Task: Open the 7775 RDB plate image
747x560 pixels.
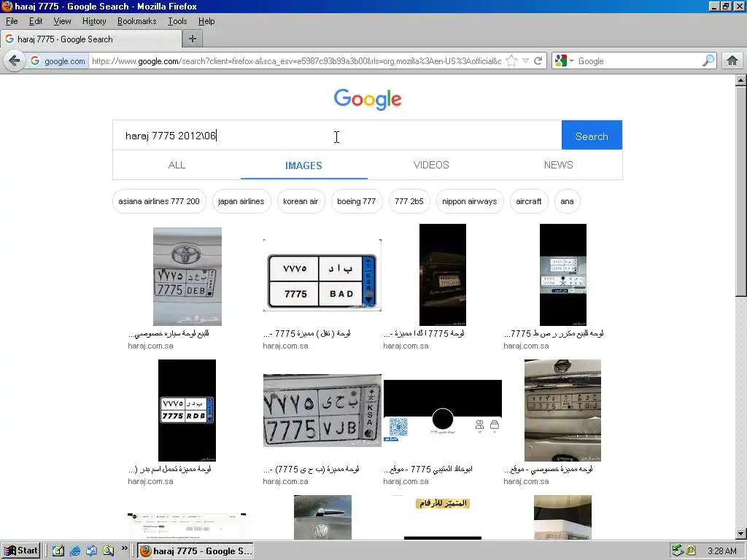Action: (187, 411)
